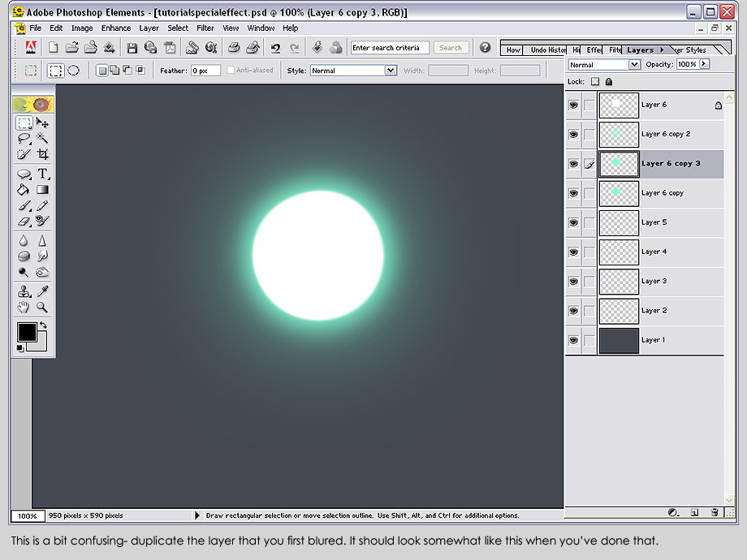Open the Filter menu
Image resolution: width=747 pixels, height=560 pixels.
pos(205,28)
